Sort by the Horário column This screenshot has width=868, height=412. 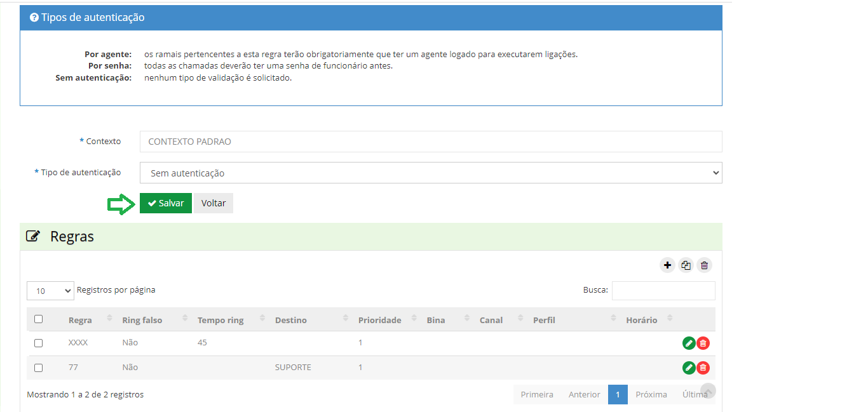pyautogui.click(x=648, y=320)
